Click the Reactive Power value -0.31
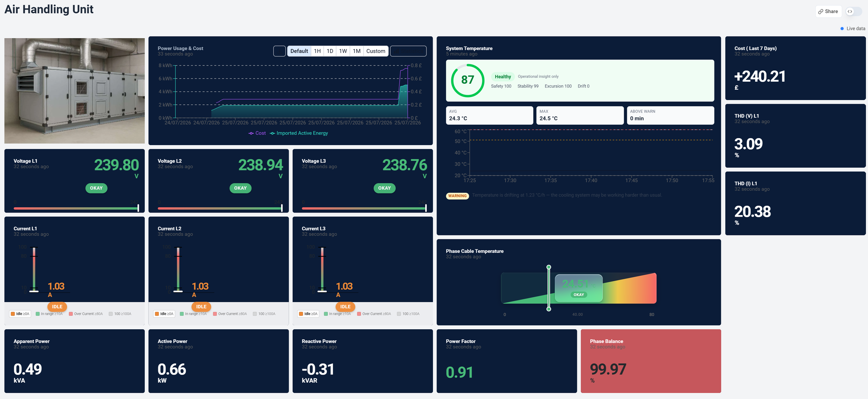Screen dimensions: 868x399 [x=318, y=369]
